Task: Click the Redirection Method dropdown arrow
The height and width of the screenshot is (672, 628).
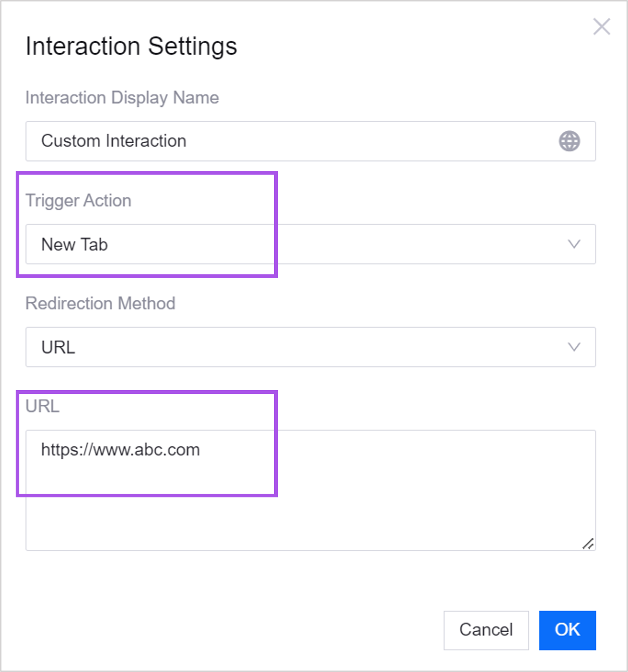Action: click(x=574, y=347)
